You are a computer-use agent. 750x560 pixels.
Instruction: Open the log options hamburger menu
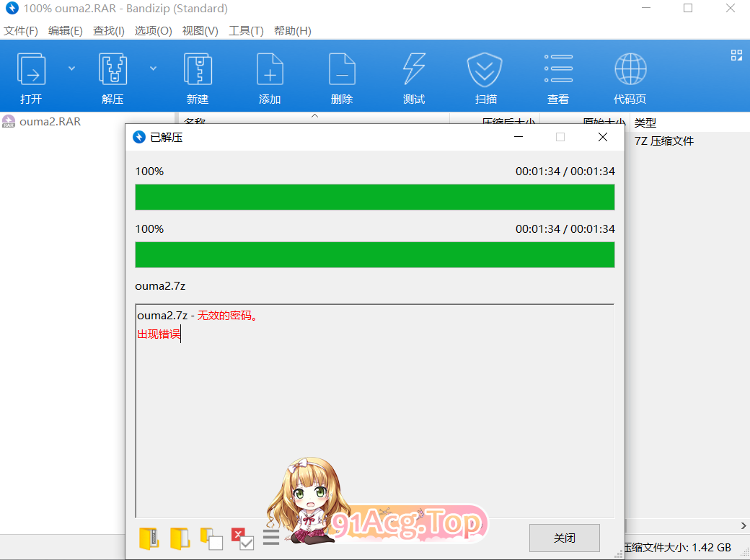[x=270, y=536]
